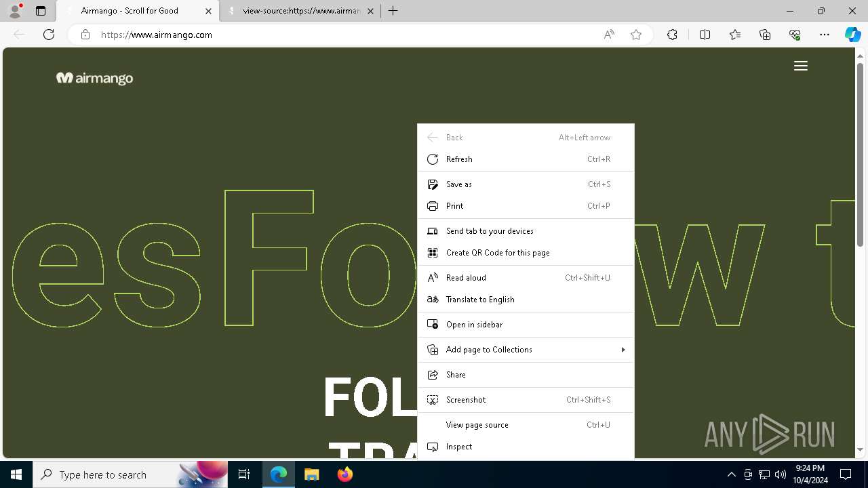This screenshot has height=488, width=868.
Task: Choose Save as in context menu
Action: (526, 184)
